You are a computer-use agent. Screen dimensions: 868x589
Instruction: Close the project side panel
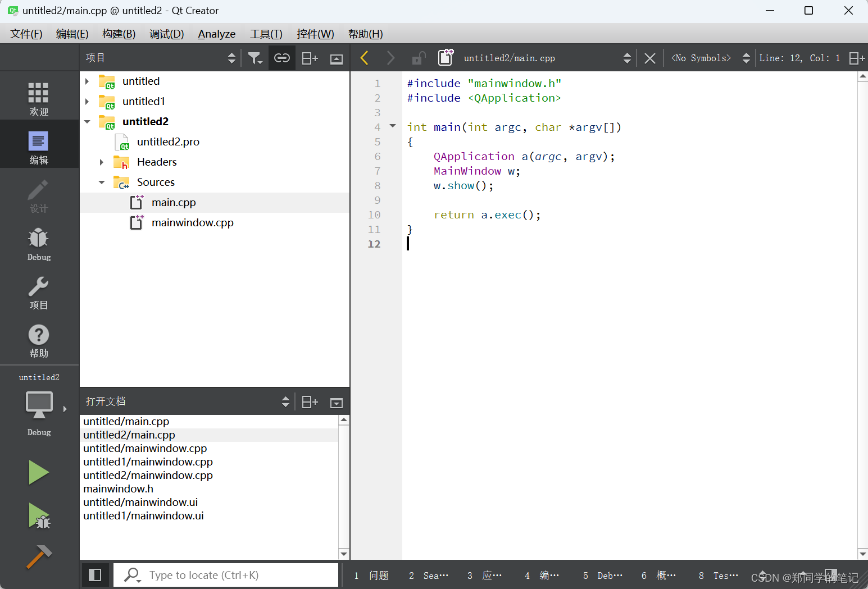click(337, 58)
